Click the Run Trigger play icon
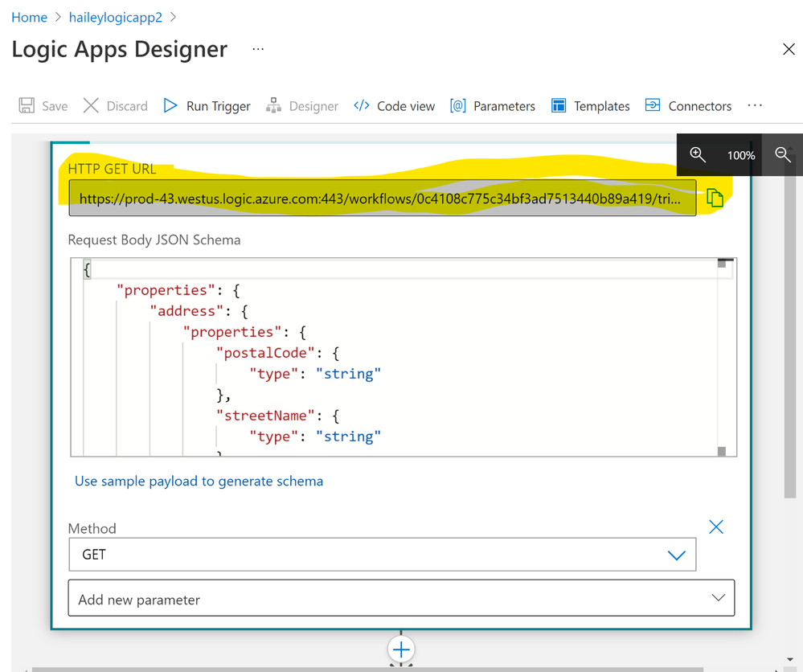 coord(170,105)
